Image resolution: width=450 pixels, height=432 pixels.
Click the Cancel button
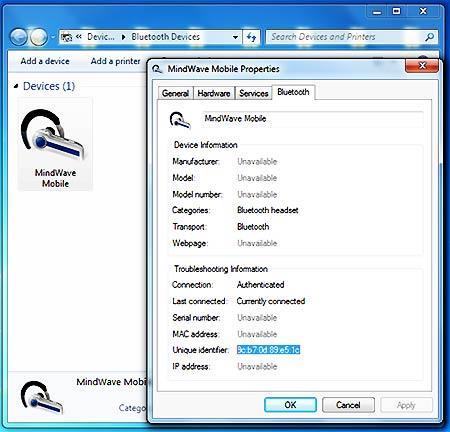[348, 405]
